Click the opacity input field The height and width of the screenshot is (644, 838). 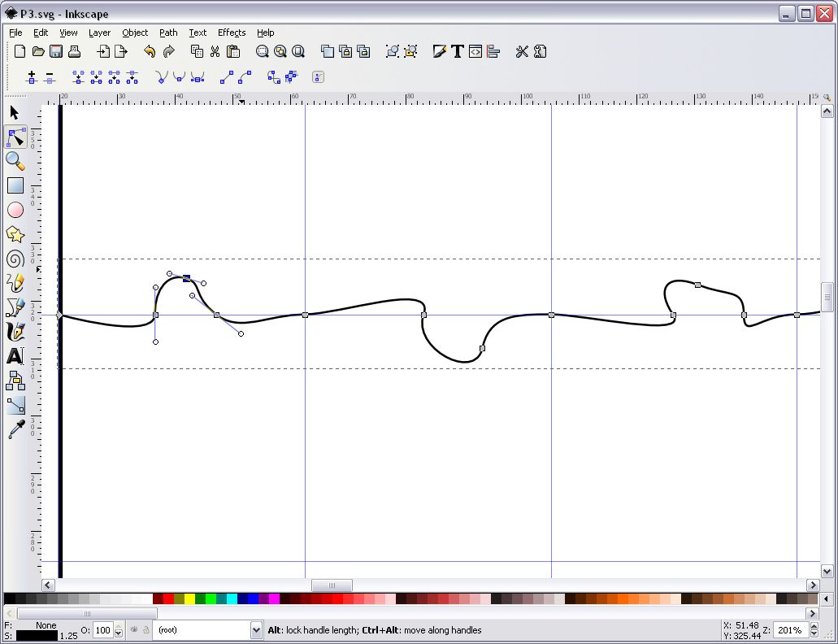[x=103, y=630]
